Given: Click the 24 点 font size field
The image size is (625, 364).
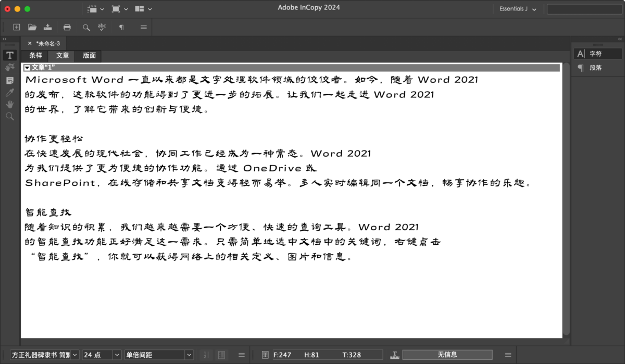Looking at the screenshot, I should coord(97,355).
